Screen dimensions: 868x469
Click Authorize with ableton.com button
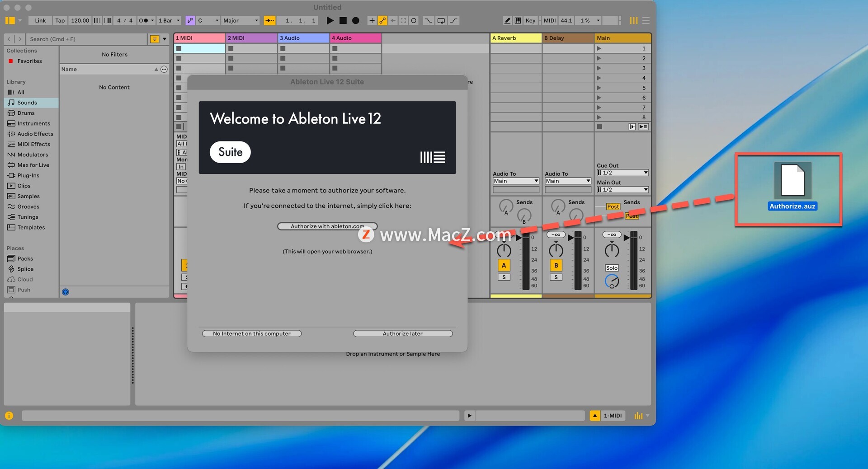pyautogui.click(x=327, y=226)
